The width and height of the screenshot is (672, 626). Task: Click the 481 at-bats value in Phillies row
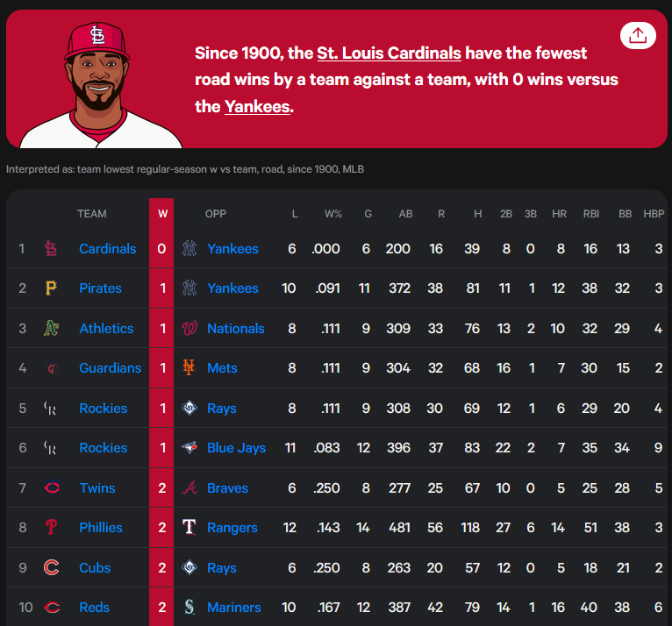pyautogui.click(x=399, y=528)
